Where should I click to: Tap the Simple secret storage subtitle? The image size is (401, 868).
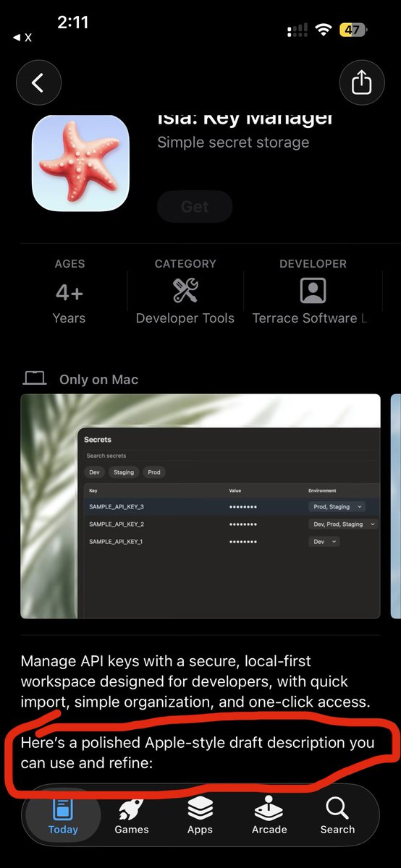point(233,142)
